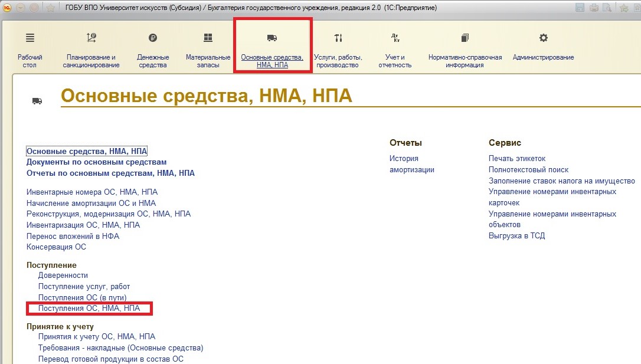Image resolution: width=641 pixels, height=364 pixels.
Task: Open История амортизации report
Action: tap(411, 164)
